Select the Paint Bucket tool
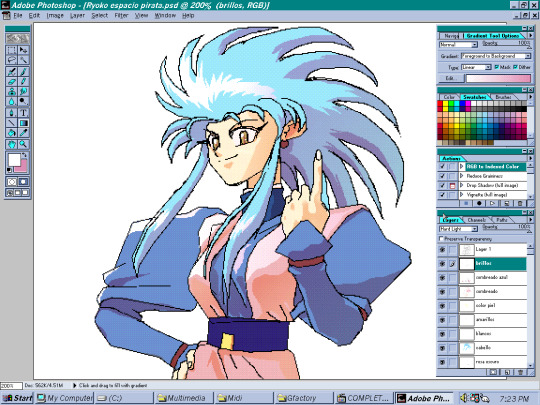This screenshot has height=405, width=540. click(12, 133)
